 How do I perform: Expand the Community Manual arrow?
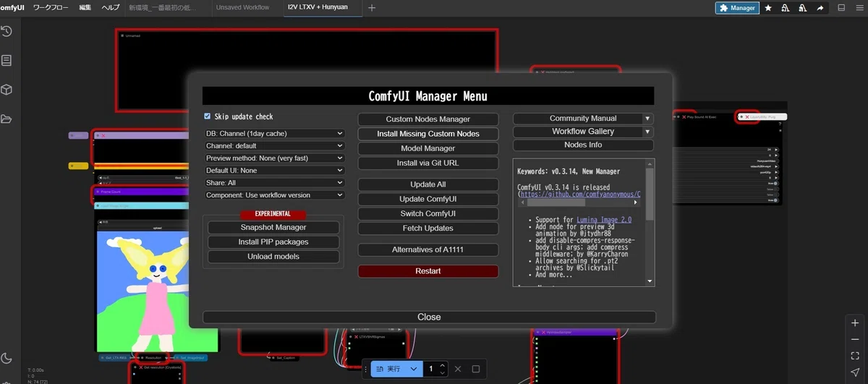coord(647,119)
